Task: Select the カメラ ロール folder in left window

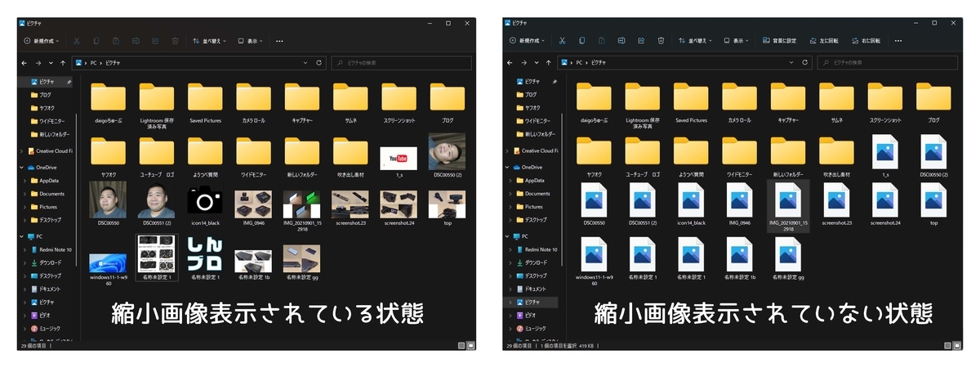Action: (253, 104)
